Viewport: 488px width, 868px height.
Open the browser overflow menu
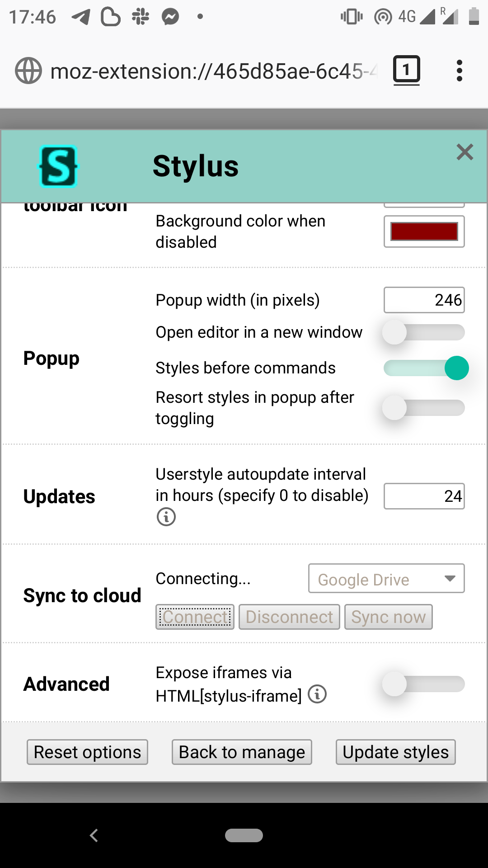[459, 70]
